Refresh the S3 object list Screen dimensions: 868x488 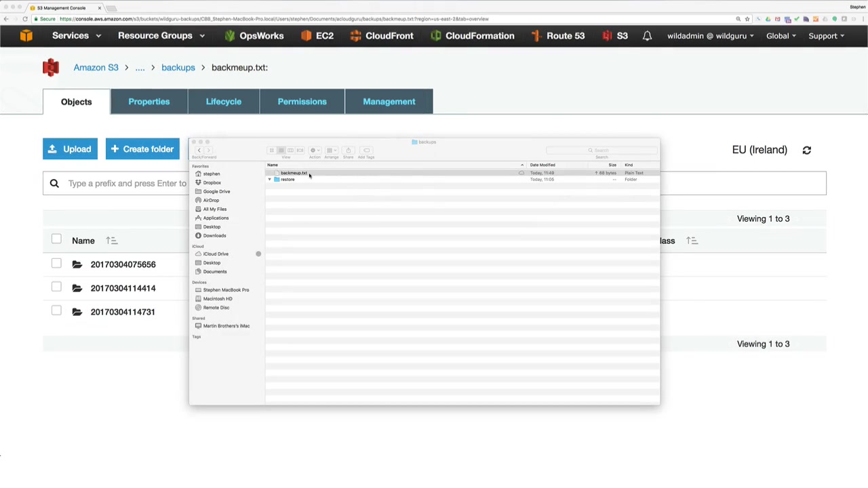[x=806, y=150]
